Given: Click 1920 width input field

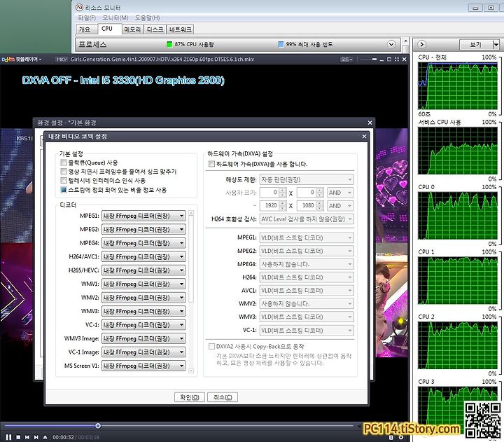Looking at the screenshot, I should pyautogui.click(x=269, y=205).
